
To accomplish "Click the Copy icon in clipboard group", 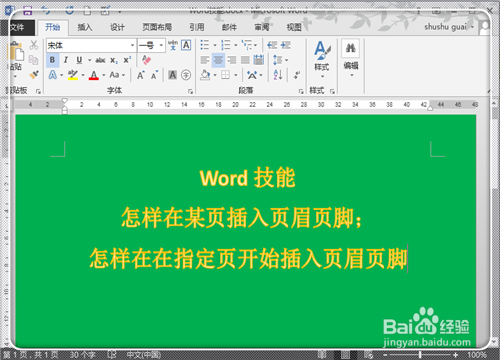I will click(33, 60).
